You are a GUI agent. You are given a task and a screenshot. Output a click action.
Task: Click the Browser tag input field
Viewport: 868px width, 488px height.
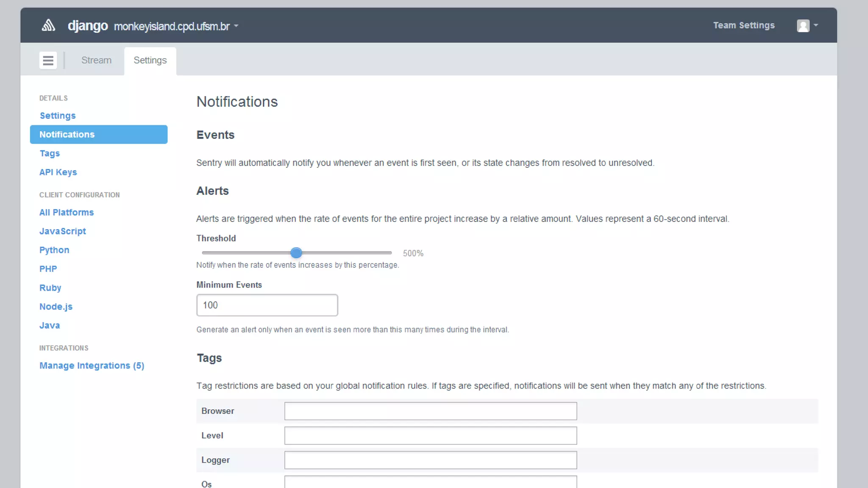tap(430, 411)
